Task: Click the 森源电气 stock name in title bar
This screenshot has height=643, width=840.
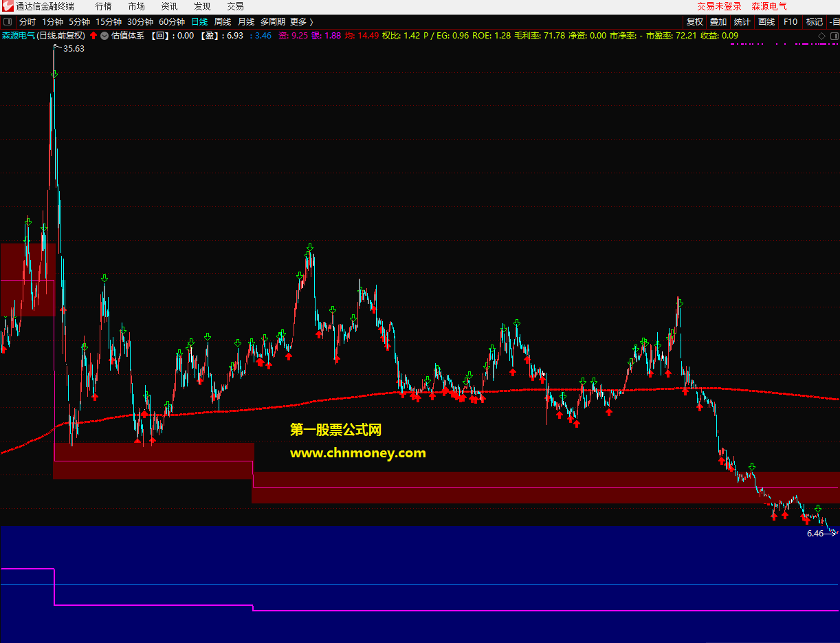Action: click(x=769, y=6)
